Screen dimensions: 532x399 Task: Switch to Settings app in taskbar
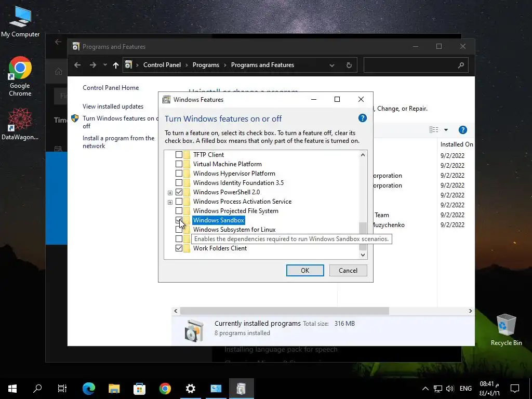coord(190,389)
